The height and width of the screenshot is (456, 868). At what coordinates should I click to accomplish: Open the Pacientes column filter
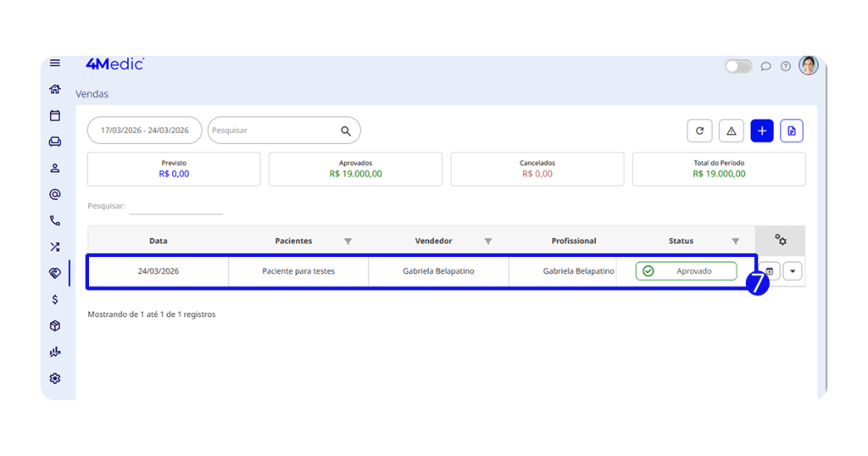348,242
